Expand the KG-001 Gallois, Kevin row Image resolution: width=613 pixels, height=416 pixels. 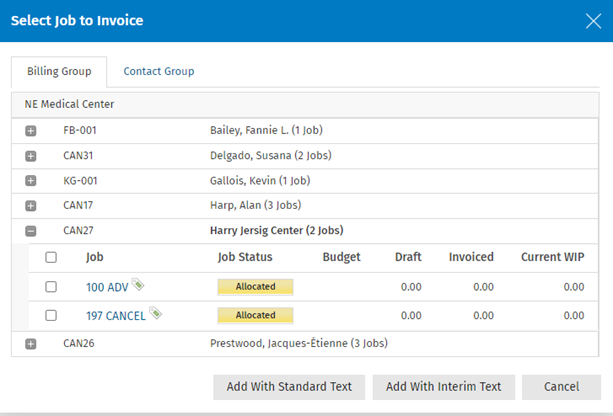pos(30,181)
